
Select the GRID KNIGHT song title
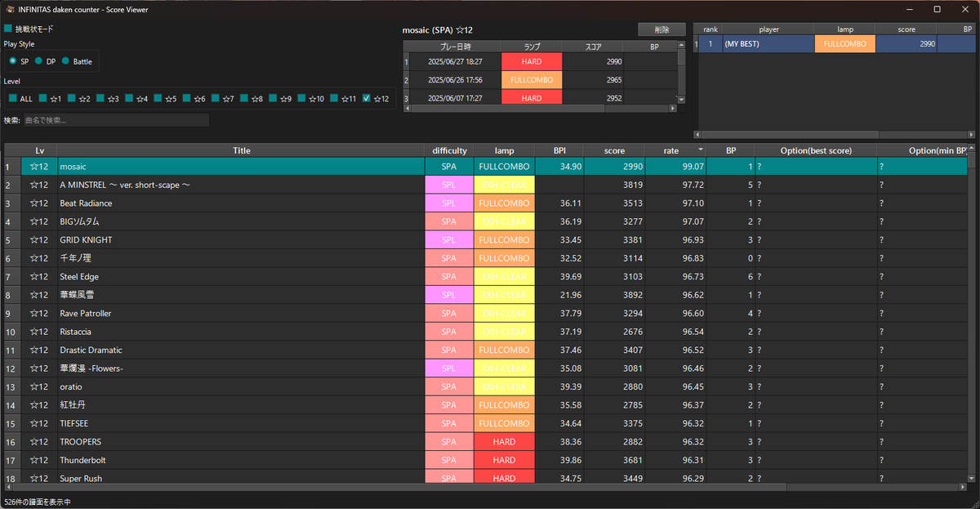click(86, 239)
